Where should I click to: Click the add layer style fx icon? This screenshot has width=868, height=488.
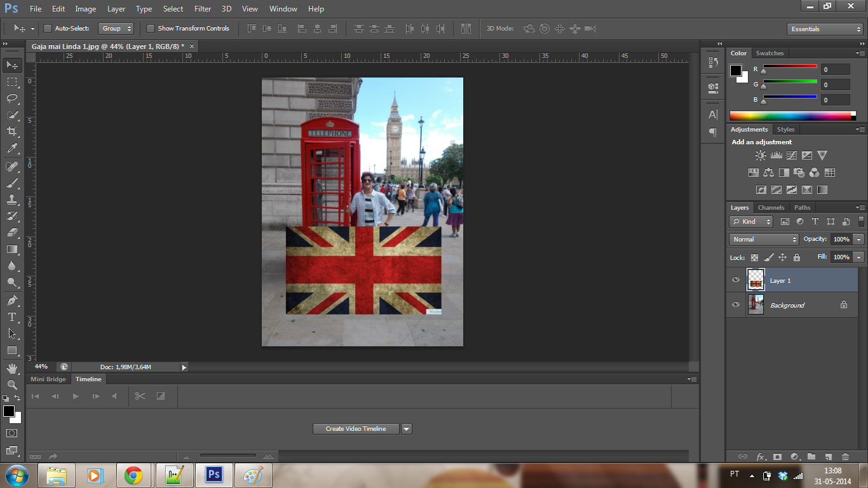click(x=761, y=457)
